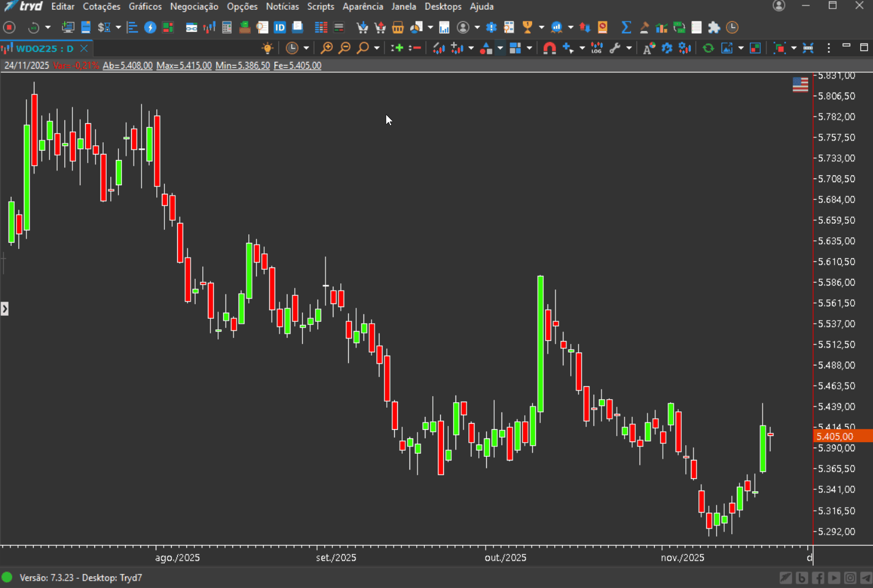Image resolution: width=873 pixels, height=588 pixels.
Task: Expand dropdown next to the trophy icon
Action: (541, 28)
